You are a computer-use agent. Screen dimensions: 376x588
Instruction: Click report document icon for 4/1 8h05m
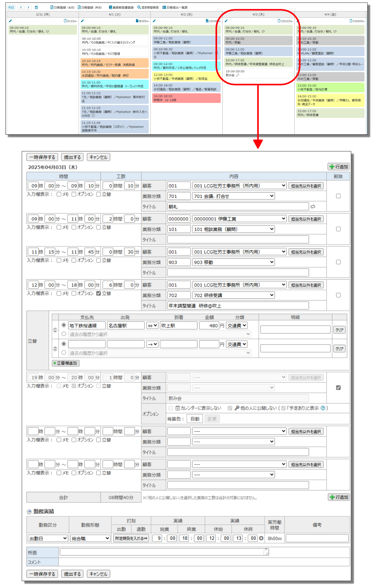(137, 21)
